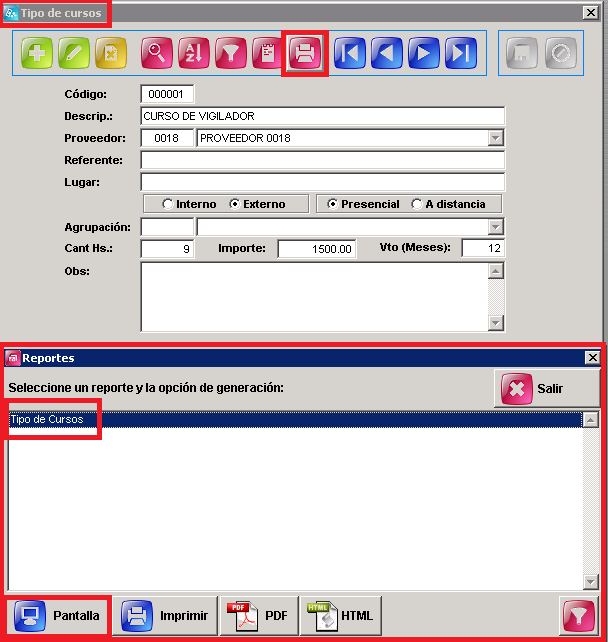This screenshot has width=608, height=642.
Task: Select the Interno radio button
Action: pos(167,204)
